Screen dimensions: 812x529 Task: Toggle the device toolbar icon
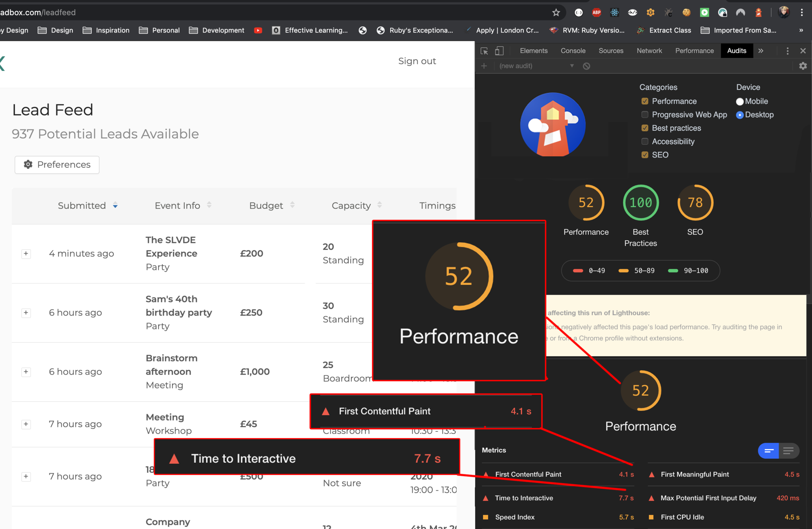[499, 51]
